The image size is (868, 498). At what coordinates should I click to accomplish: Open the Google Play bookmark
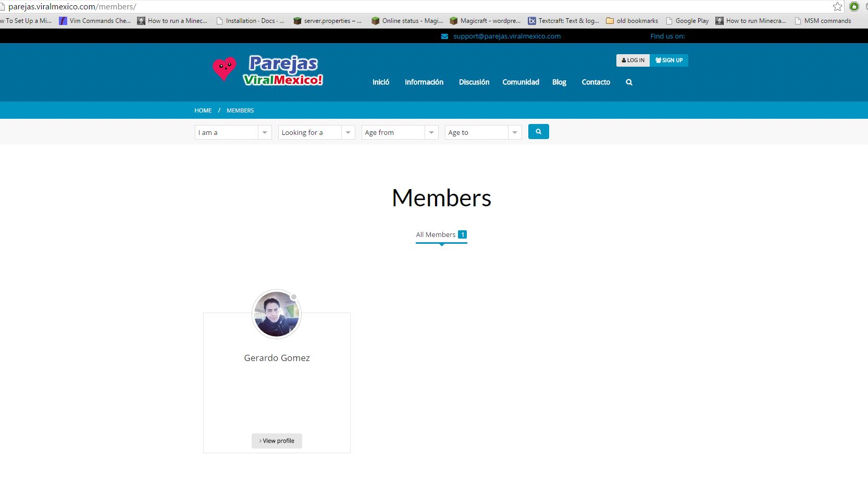687,21
